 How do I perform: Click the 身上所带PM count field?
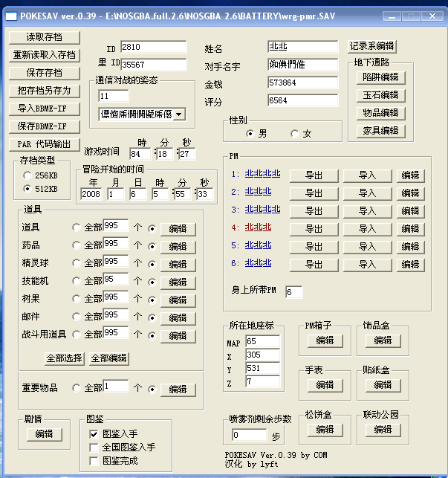pos(293,292)
